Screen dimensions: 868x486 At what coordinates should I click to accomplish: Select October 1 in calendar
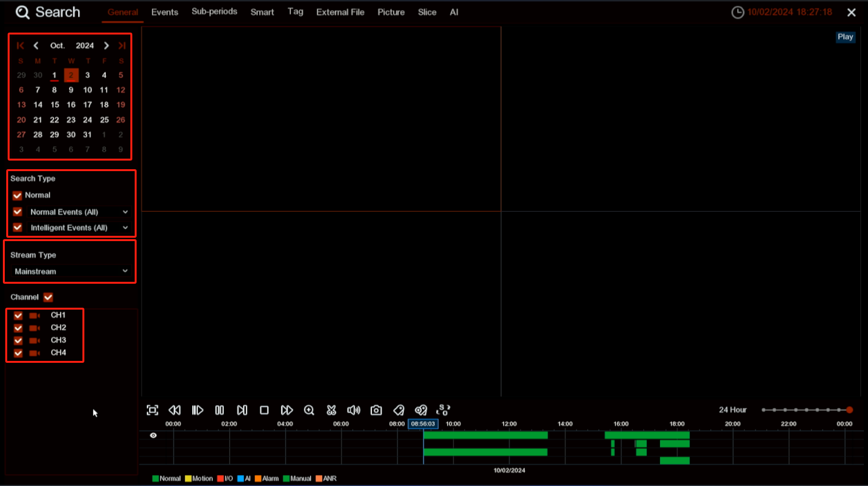click(54, 75)
